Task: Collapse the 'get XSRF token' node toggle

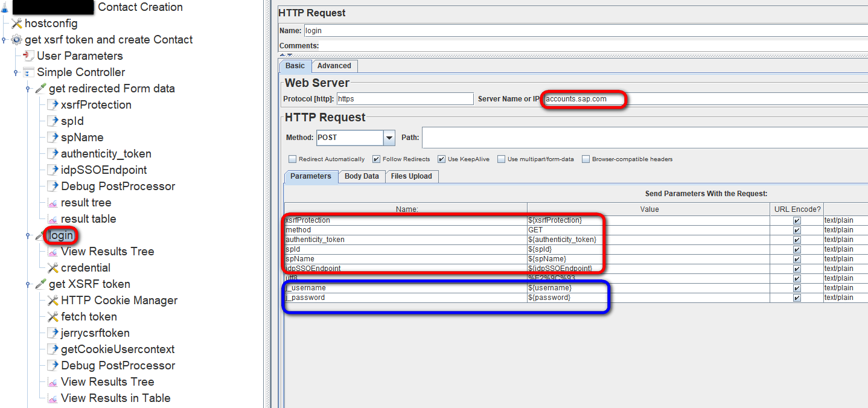Action: pyautogui.click(x=28, y=285)
